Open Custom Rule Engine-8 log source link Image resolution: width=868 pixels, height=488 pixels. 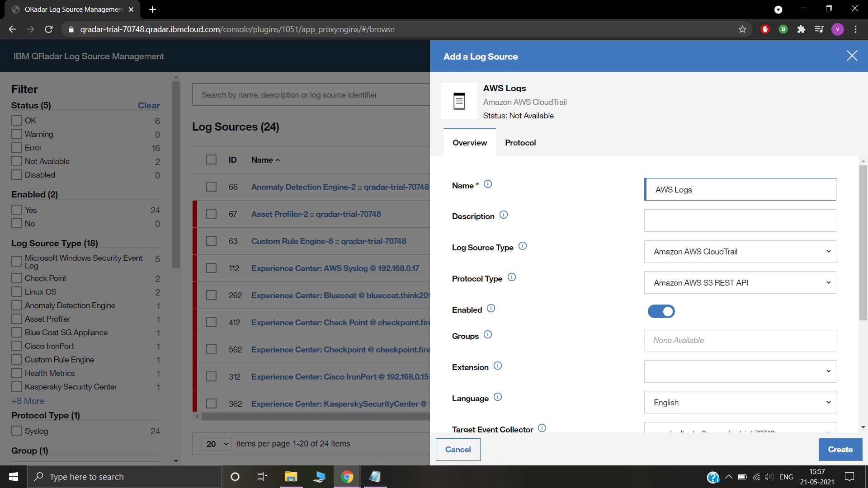pos(329,241)
